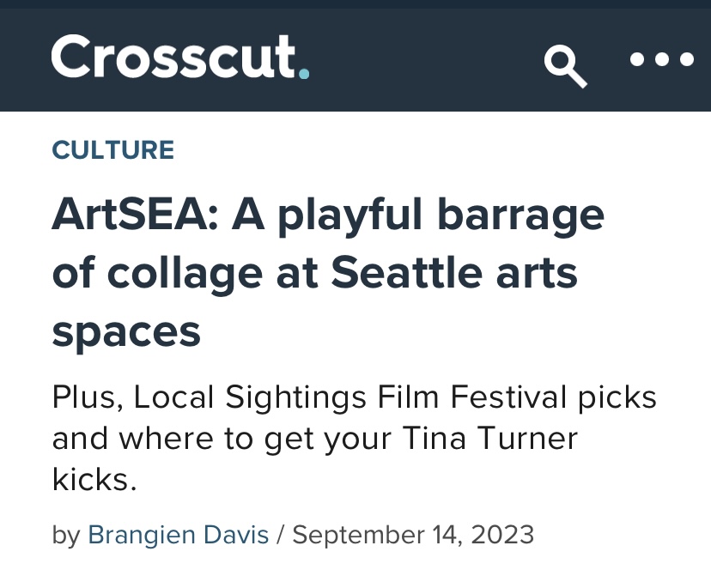Image resolution: width=711 pixels, height=588 pixels.
Task: Visit Brangien Davis's author page
Action: tap(179, 534)
